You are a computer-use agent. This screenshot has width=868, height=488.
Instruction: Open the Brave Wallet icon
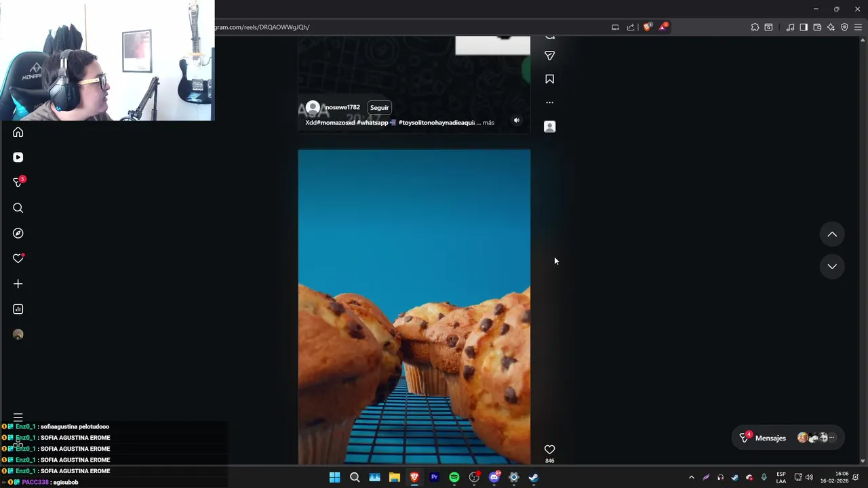[817, 27]
